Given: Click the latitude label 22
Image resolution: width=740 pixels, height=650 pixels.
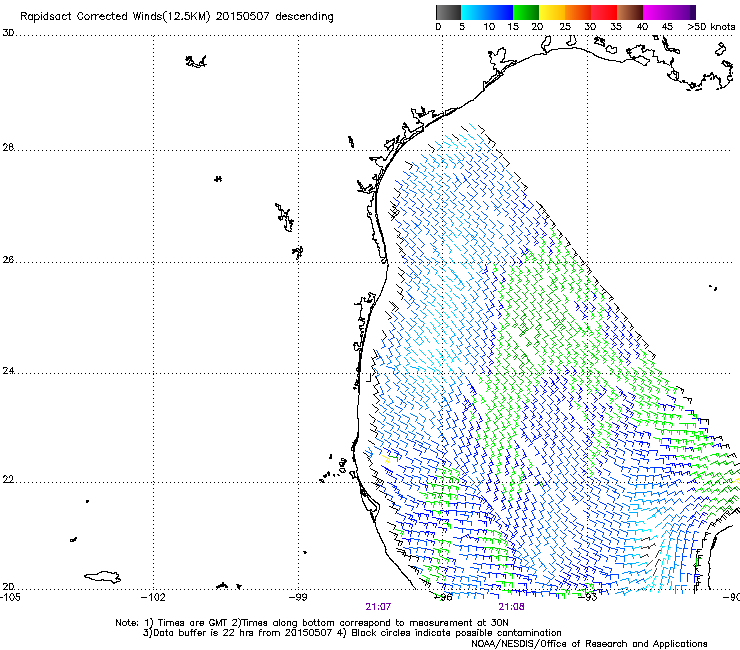Looking at the screenshot, I should coord(8,480).
